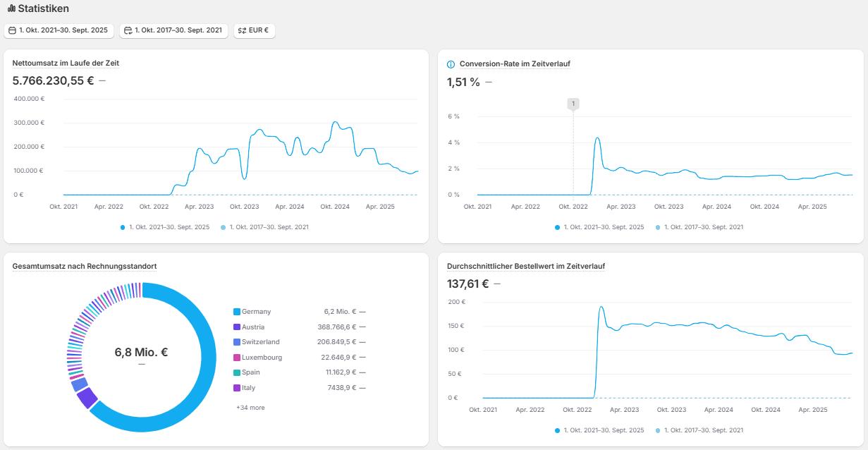
Task: Expand the +34 more countries list
Action: tap(250, 408)
